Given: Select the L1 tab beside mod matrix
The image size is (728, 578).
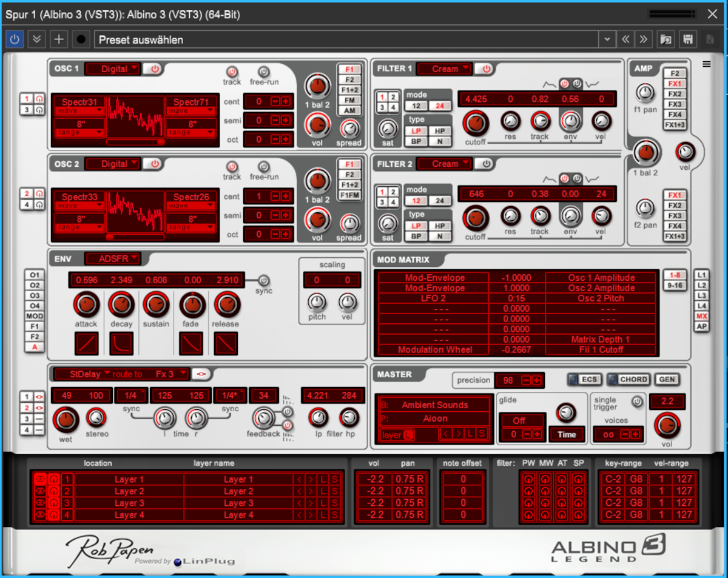Looking at the screenshot, I should [x=701, y=275].
